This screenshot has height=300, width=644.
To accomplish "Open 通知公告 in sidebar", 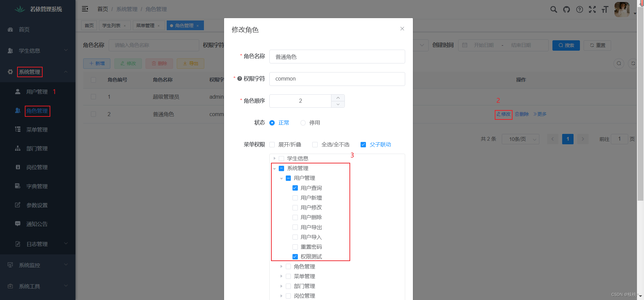I will (38, 224).
